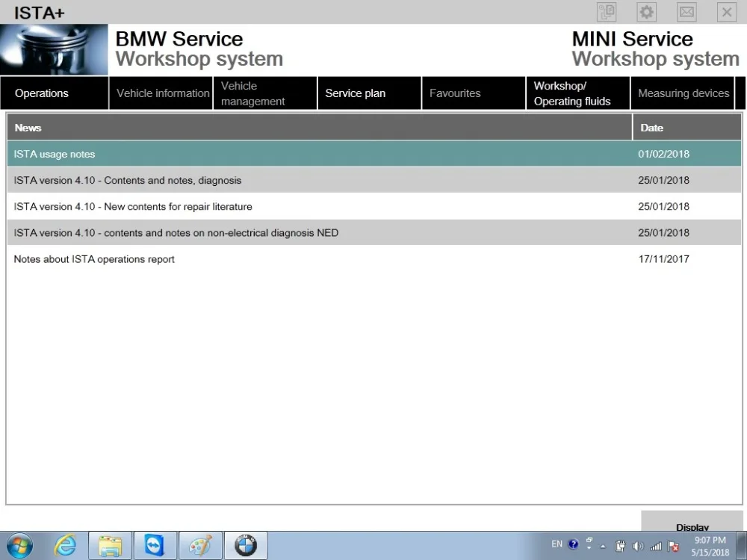The image size is (747, 560).
Task: Select the non-electrical diagnosis NED news row
Action: pyautogui.click(x=374, y=232)
